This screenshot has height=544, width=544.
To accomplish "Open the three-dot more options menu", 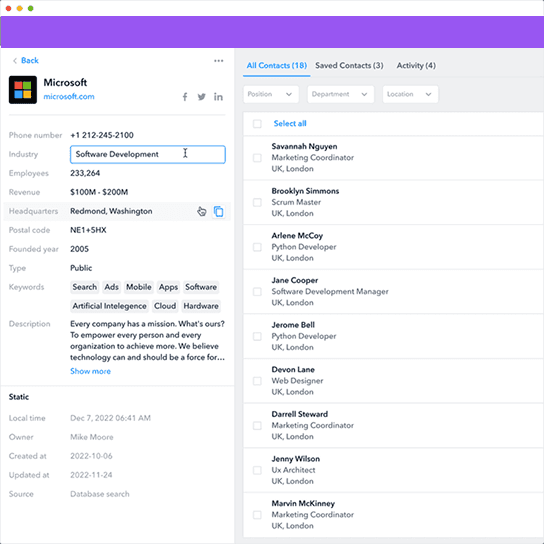I will click(219, 61).
